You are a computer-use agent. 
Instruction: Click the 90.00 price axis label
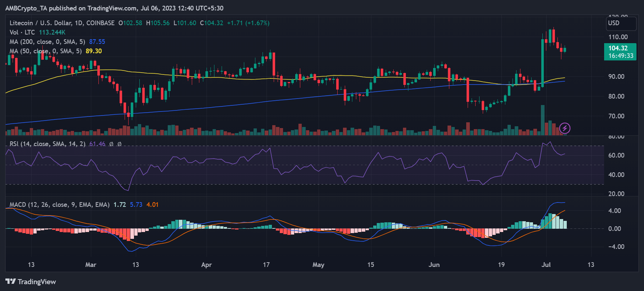pyautogui.click(x=616, y=77)
